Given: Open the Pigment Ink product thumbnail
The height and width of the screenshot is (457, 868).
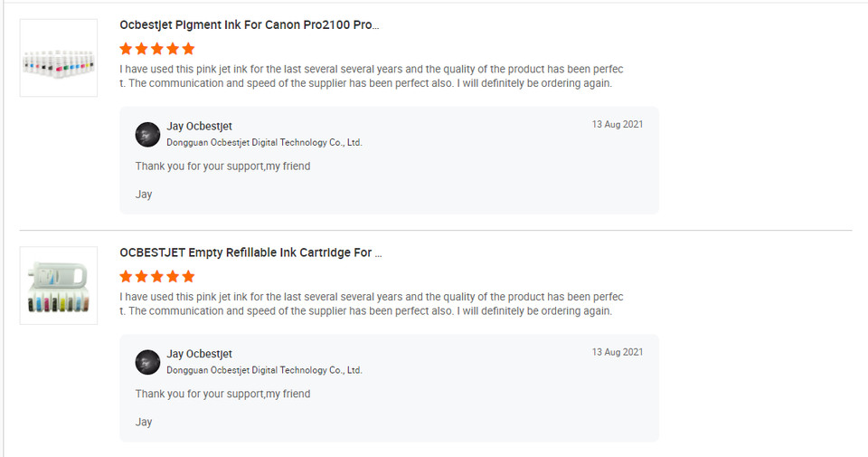Looking at the screenshot, I should point(59,58).
